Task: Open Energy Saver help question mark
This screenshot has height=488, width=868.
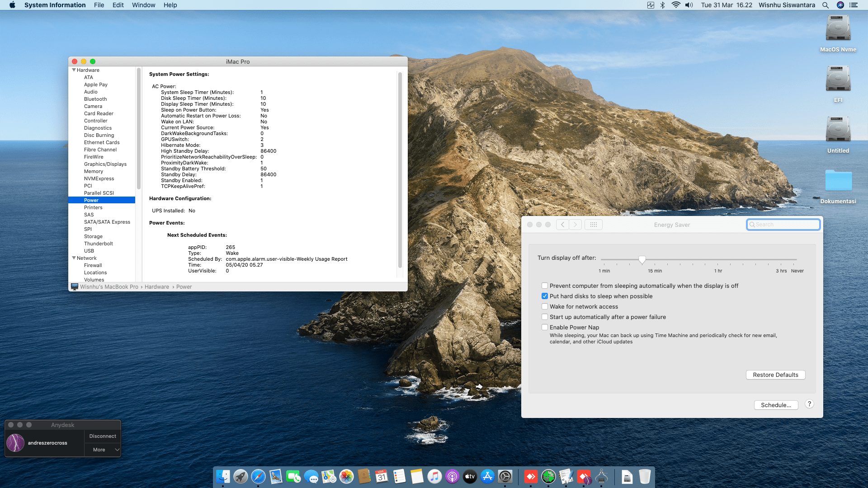Action: click(809, 404)
